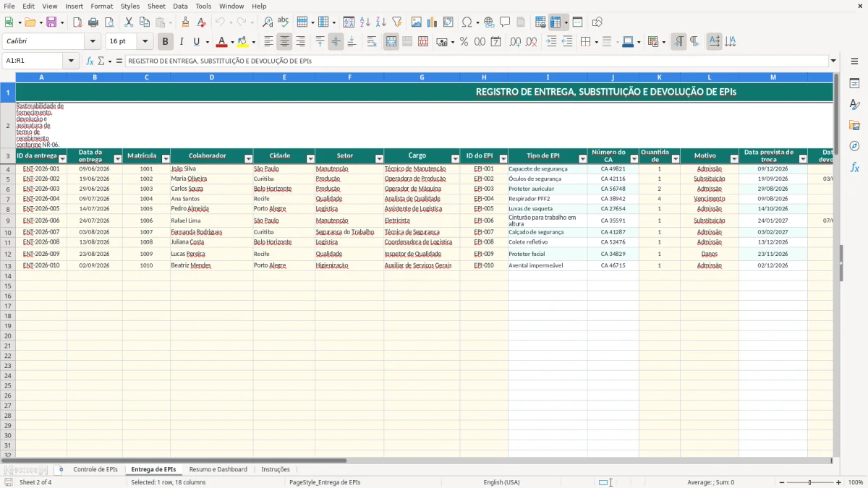Click the Name Box field
The image size is (868, 488).
33,61
